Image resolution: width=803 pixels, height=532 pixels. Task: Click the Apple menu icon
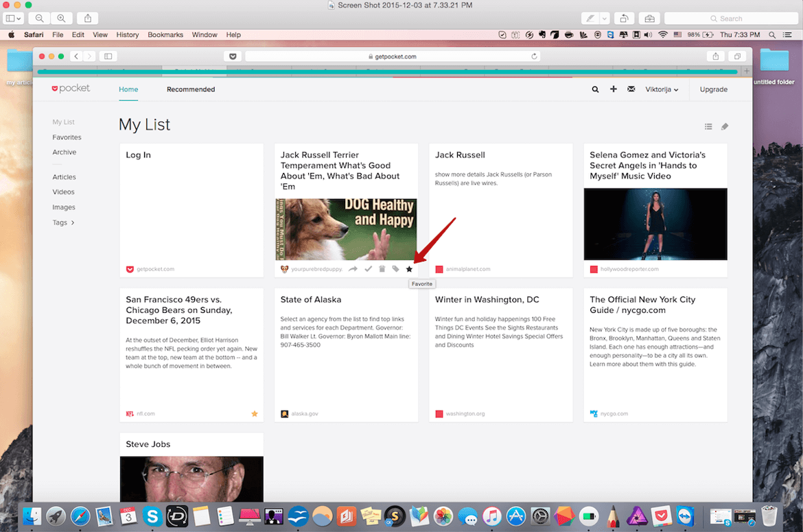(x=11, y=35)
